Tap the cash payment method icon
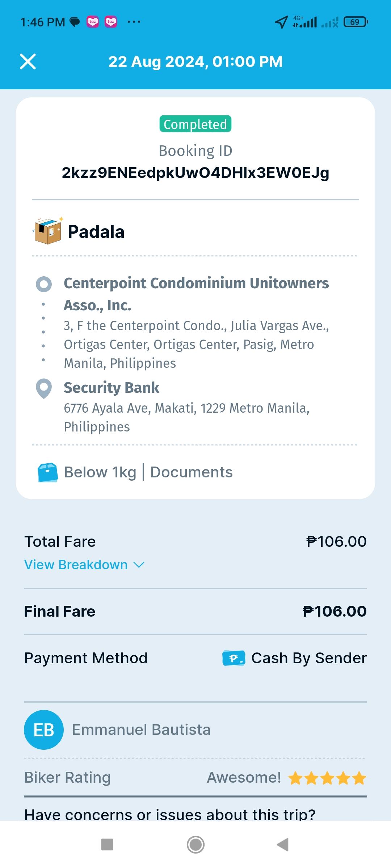 click(x=234, y=658)
